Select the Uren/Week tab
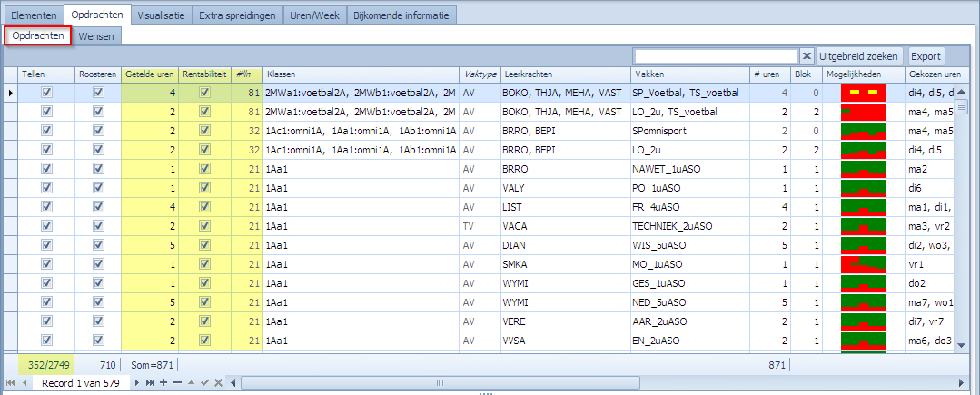The image size is (980, 395). [315, 15]
